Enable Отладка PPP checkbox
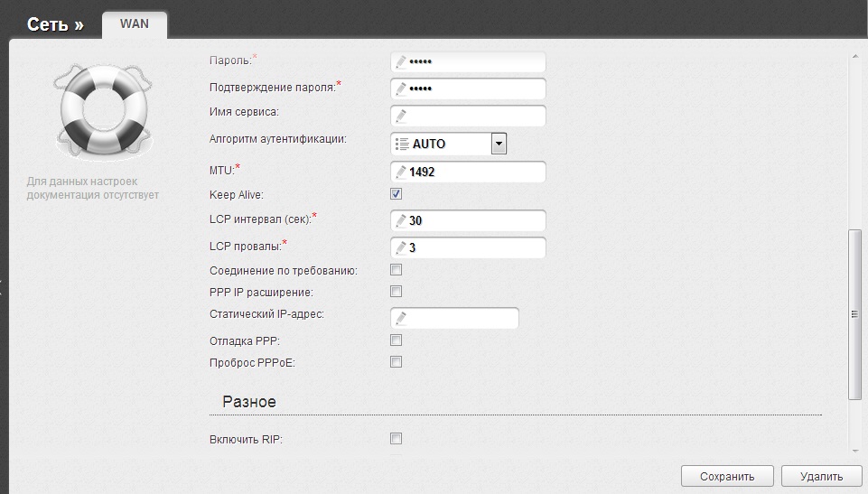868x494 pixels. pyautogui.click(x=396, y=340)
